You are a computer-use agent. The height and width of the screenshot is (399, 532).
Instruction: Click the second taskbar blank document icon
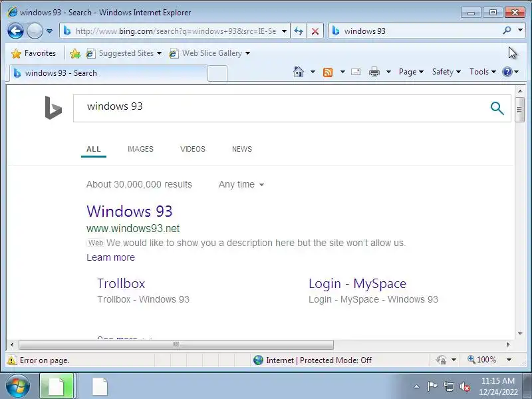tap(100, 386)
